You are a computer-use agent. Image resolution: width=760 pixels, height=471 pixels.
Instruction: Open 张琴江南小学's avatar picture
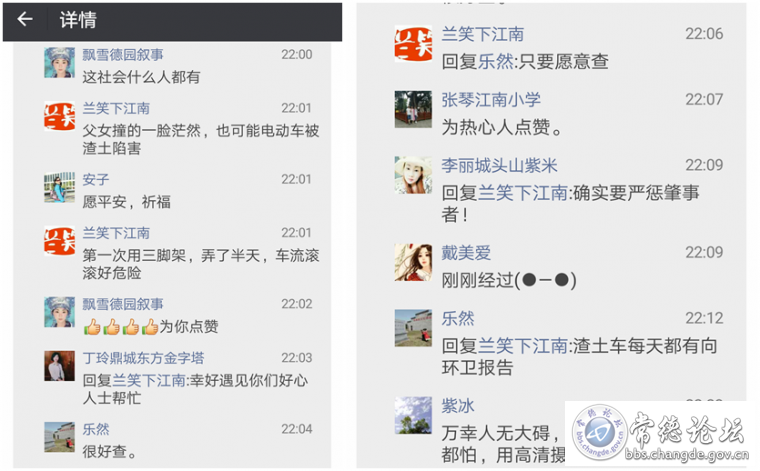[x=413, y=109]
